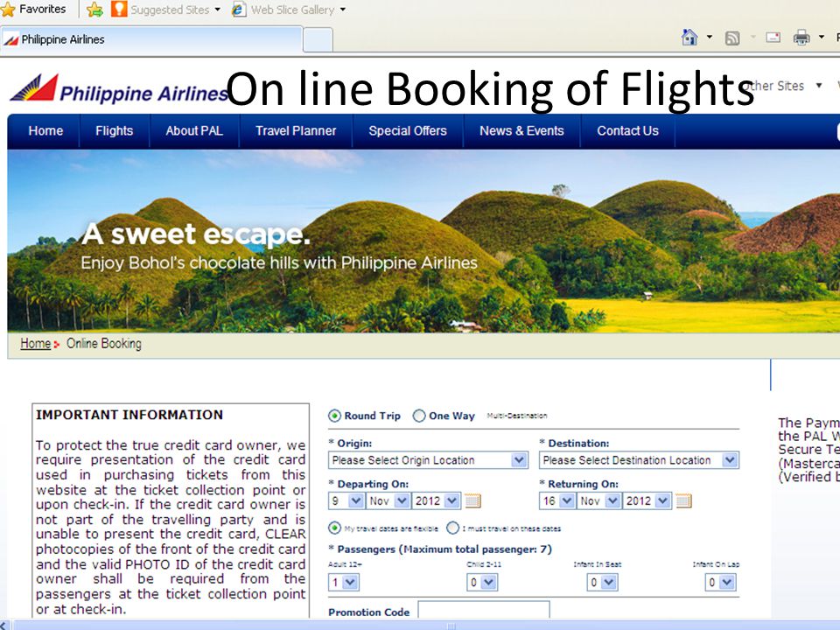Click the Add to Favorites Bar icon
Image resolution: width=840 pixels, height=630 pixels.
pyautogui.click(x=94, y=9)
